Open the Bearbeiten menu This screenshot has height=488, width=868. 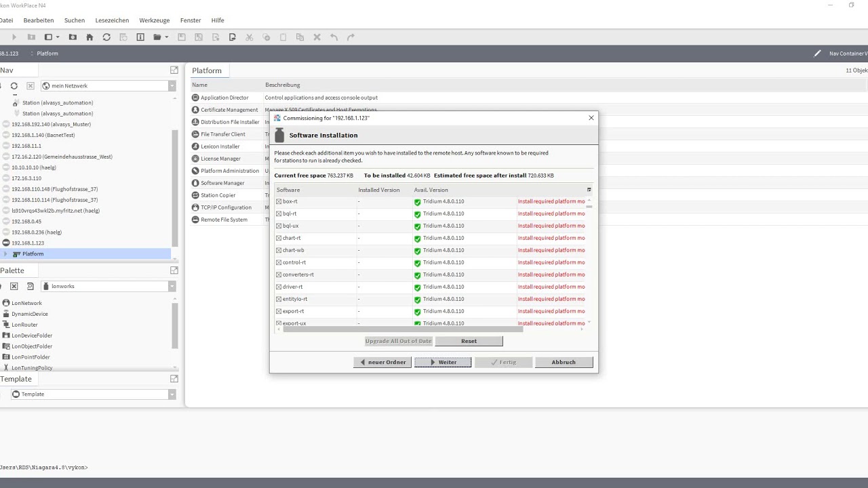click(x=39, y=20)
